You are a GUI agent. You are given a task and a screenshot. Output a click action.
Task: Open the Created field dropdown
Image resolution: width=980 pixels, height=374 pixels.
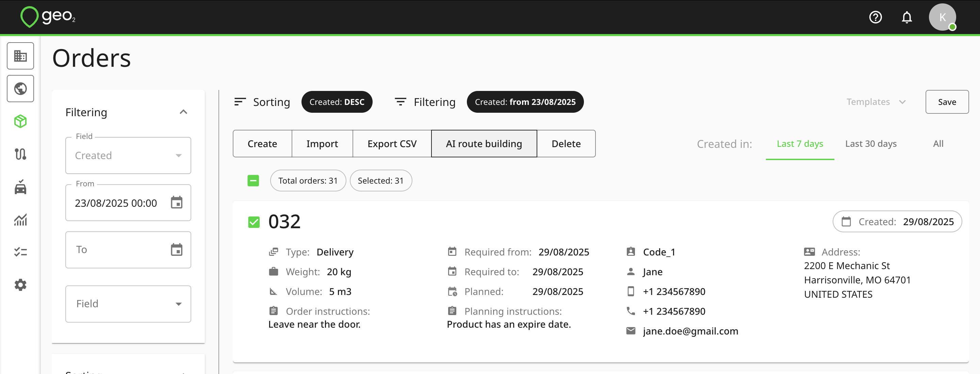coord(128,155)
